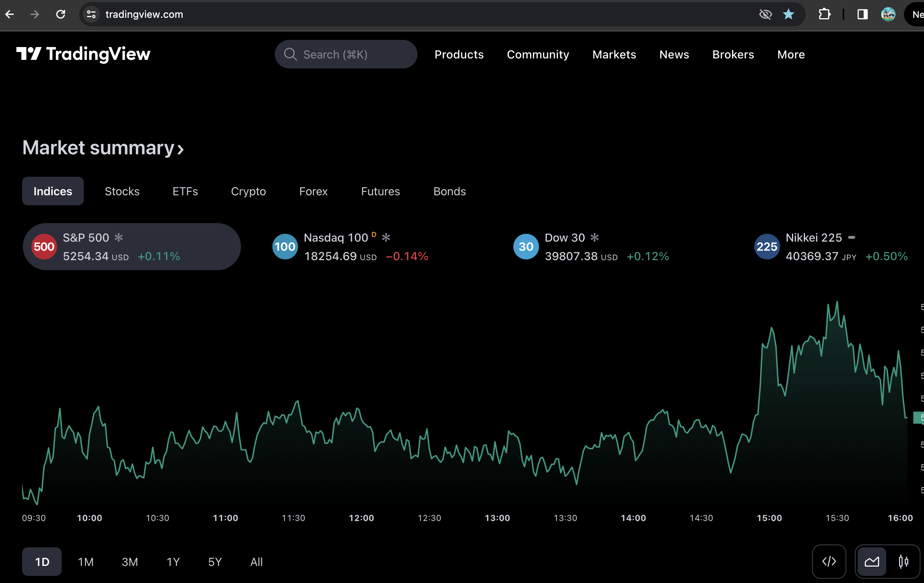This screenshot has width=924, height=583.
Task: Click the +0.11% S&P change value
Action: point(159,256)
